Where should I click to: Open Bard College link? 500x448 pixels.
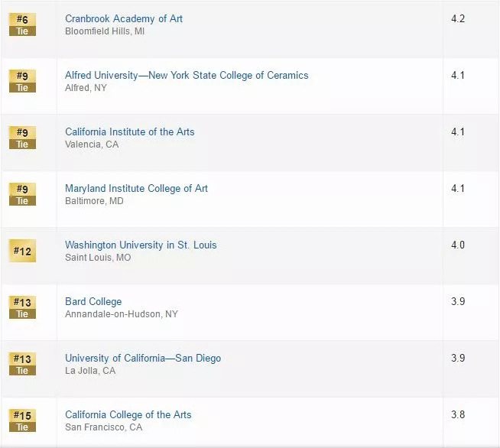point(93,302)
